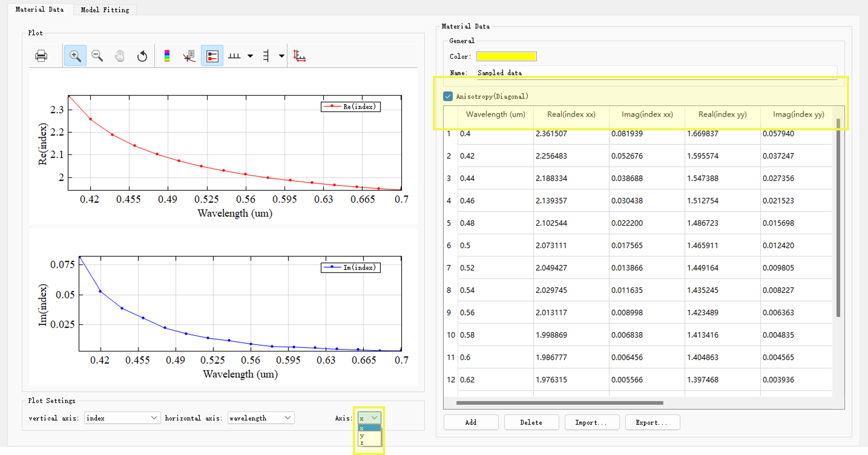The image size is (868, 455).
Task: Open the arrow beside vertical axis ticks
Action: click(281, 56)
